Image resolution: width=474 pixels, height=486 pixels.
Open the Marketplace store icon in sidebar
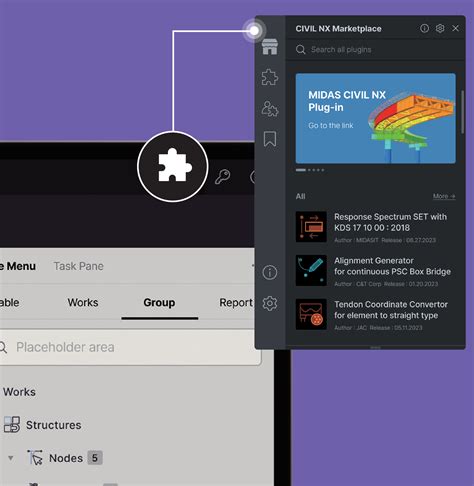[269, 47]
